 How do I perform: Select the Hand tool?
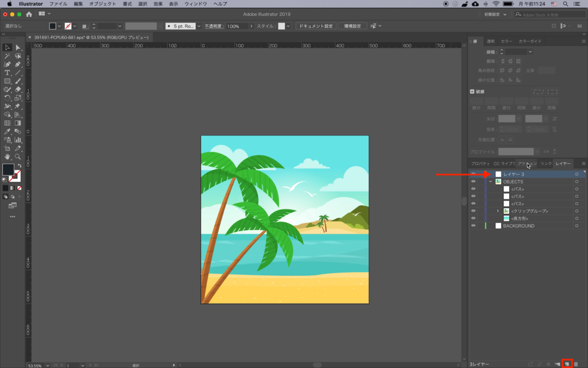(x=7, y=156)
